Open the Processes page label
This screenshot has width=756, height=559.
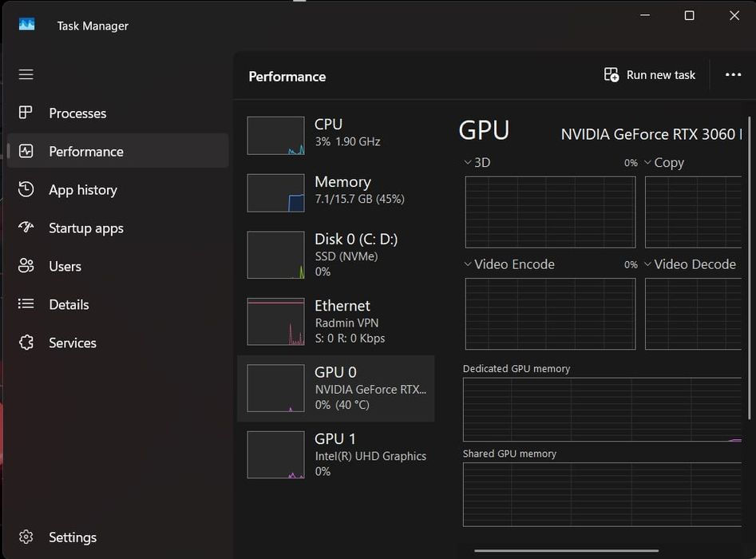[77, 113]
